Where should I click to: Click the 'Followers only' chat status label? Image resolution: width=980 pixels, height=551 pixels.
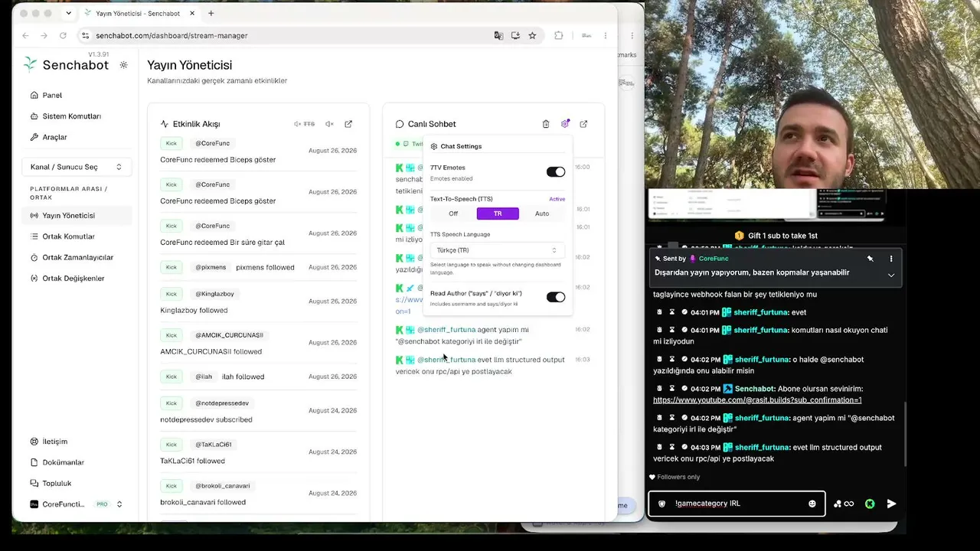tap(674, 477)
